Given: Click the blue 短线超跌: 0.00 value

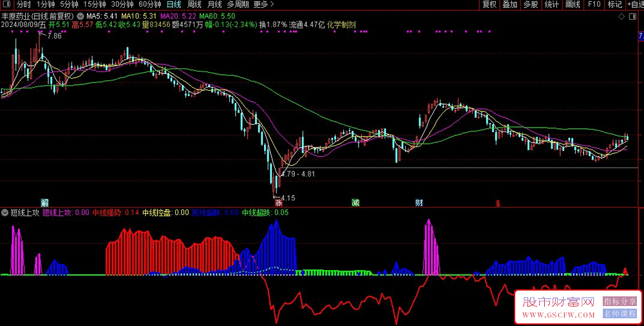Looking at the screenshot, I should 215,213.
